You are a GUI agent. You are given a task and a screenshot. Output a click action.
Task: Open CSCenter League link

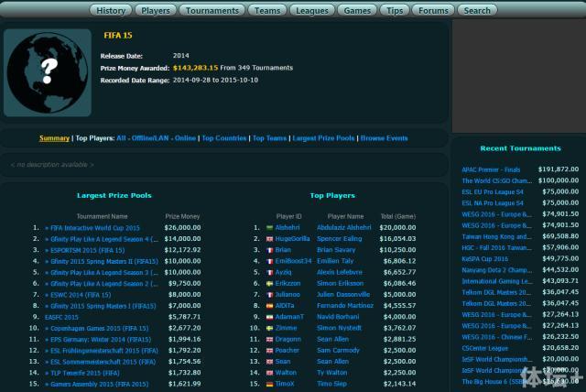pyautogui.click(x=485, y=348)
